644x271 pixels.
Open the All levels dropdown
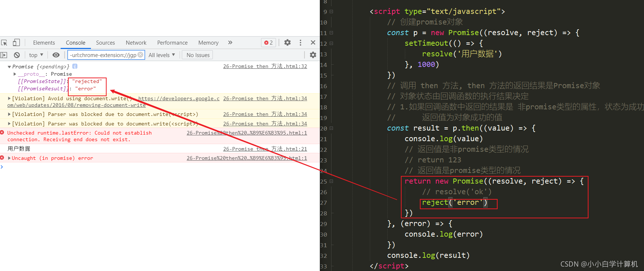coord(162,55)
